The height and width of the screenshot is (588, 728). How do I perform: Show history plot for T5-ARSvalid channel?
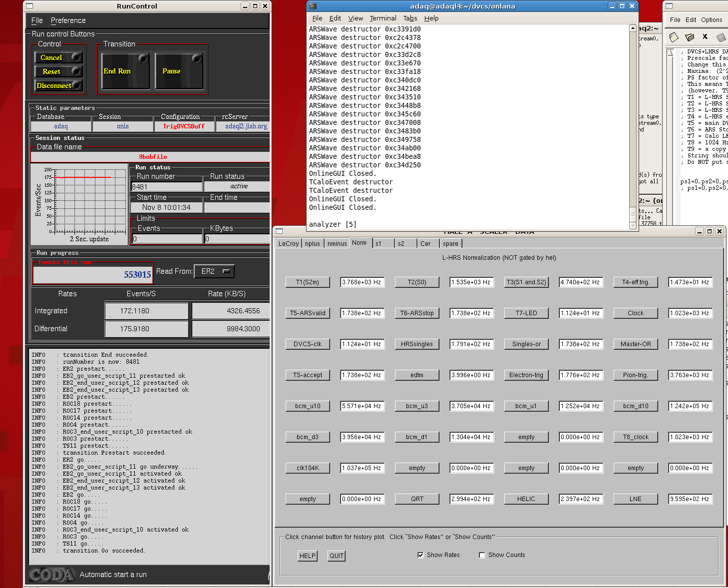point(308,313)
